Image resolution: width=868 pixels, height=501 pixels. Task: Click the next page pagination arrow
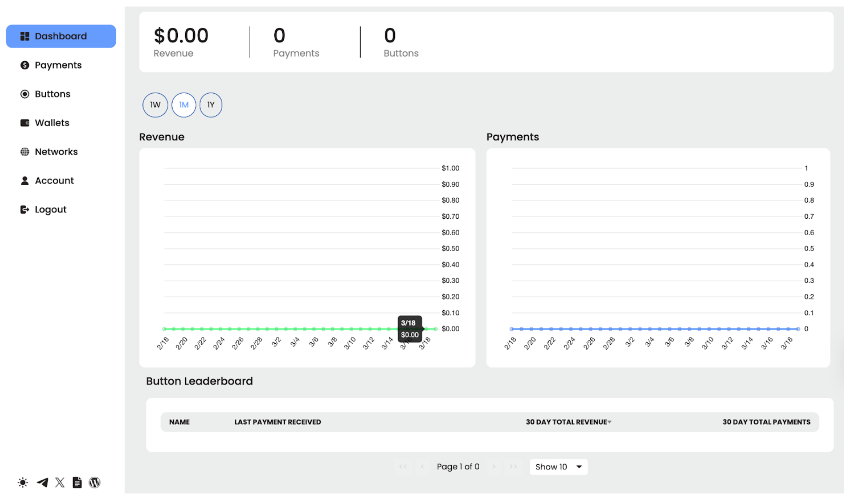[x=494, y=466]
